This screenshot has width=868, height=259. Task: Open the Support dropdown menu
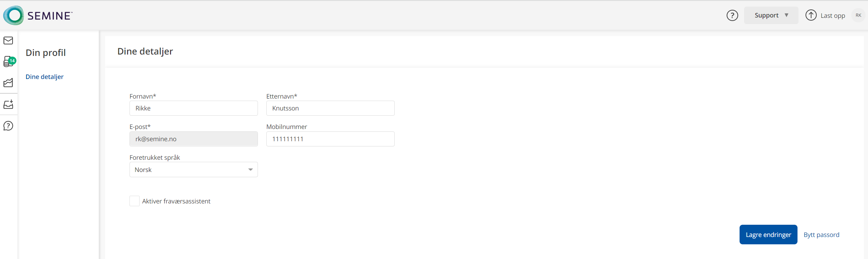pos(771,15)
